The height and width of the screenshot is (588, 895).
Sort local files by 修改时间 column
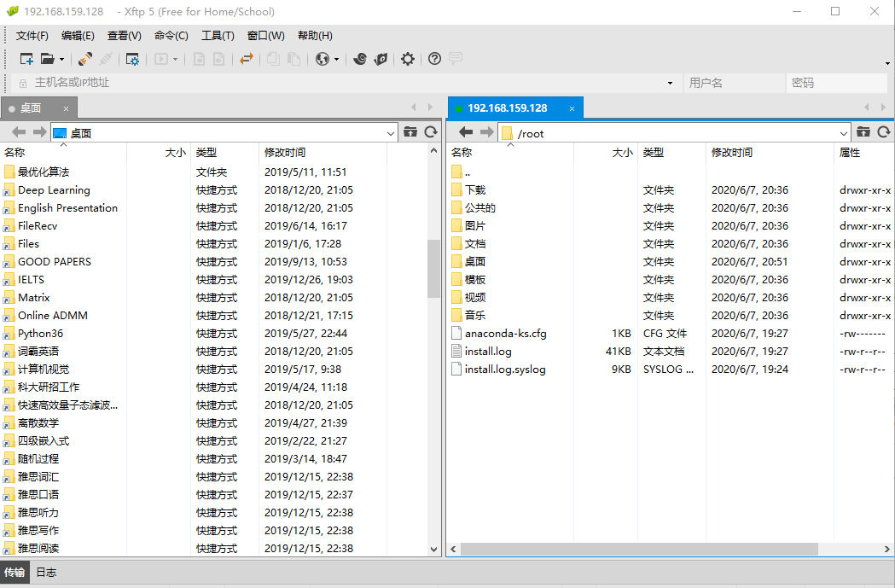323,153
